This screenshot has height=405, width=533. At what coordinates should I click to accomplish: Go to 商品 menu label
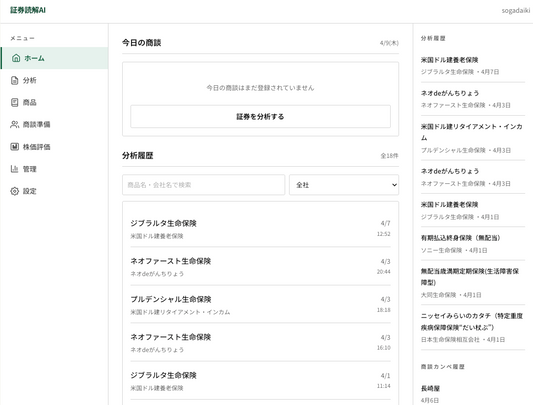[30, 102]
